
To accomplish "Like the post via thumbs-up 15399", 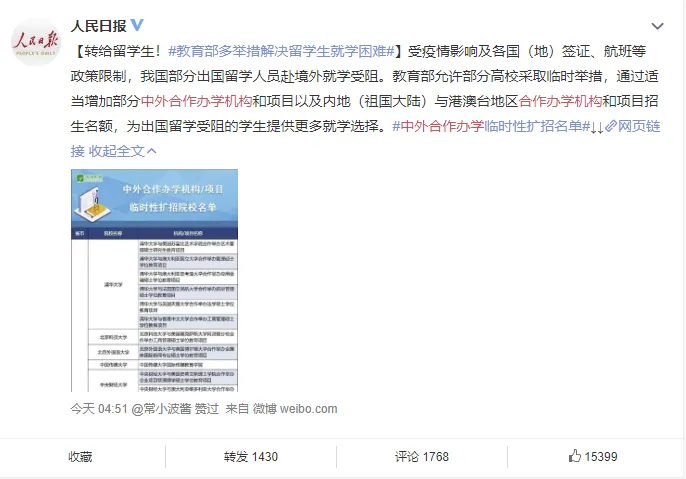I will [593, 456].
